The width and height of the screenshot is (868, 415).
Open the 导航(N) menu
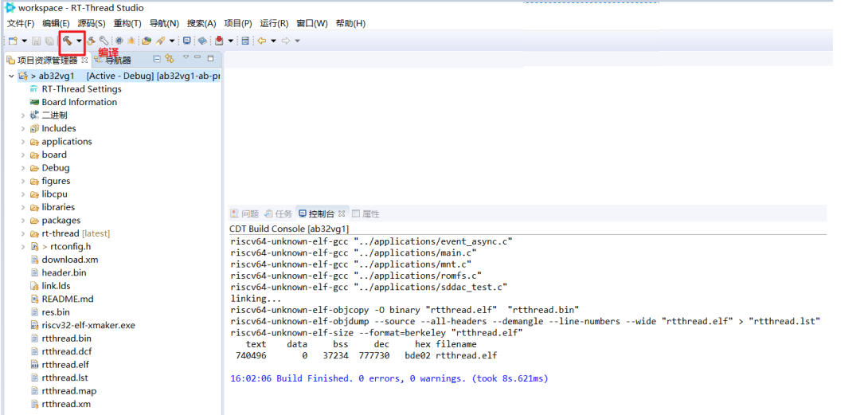coord(164,23)
